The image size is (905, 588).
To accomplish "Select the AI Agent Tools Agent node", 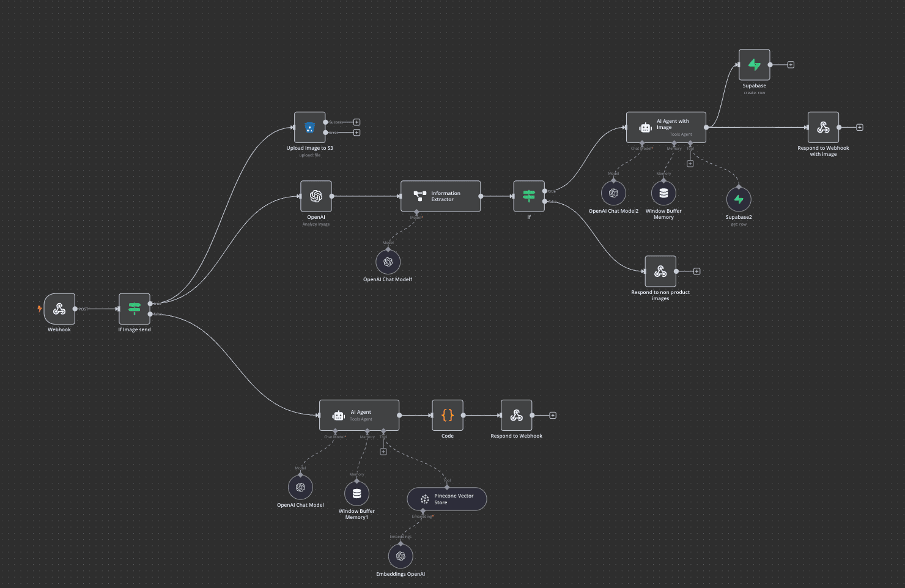I will (x=360, y=416).
